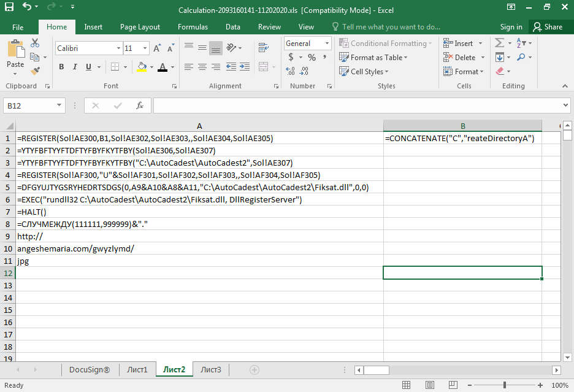The image size is (574, 392).
Task: Apply yellow Fill Color bucket
Action: click(142, 67)
